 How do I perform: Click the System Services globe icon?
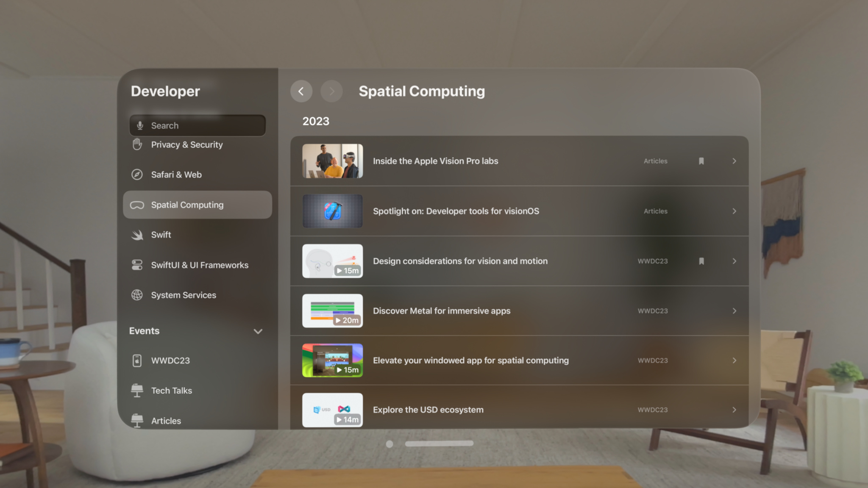(x=137, y=294)
